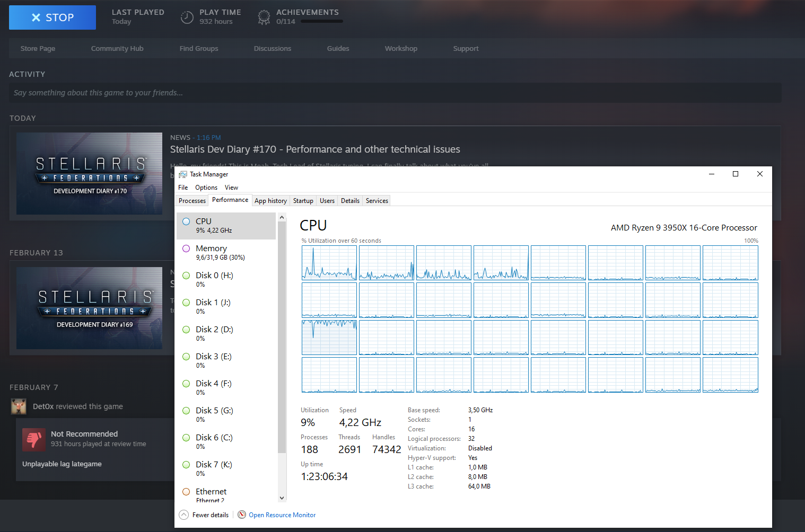Click the Threads count 2691

click(350, 449)
